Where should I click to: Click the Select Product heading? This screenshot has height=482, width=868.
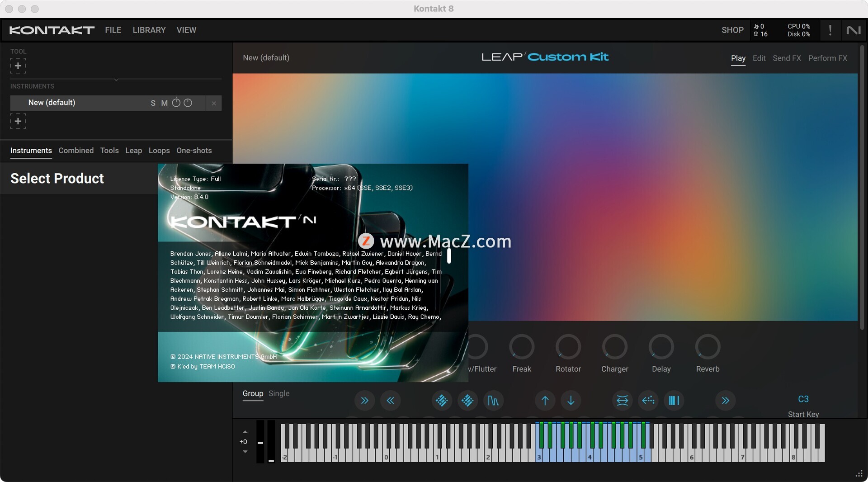tap(57, 179)
